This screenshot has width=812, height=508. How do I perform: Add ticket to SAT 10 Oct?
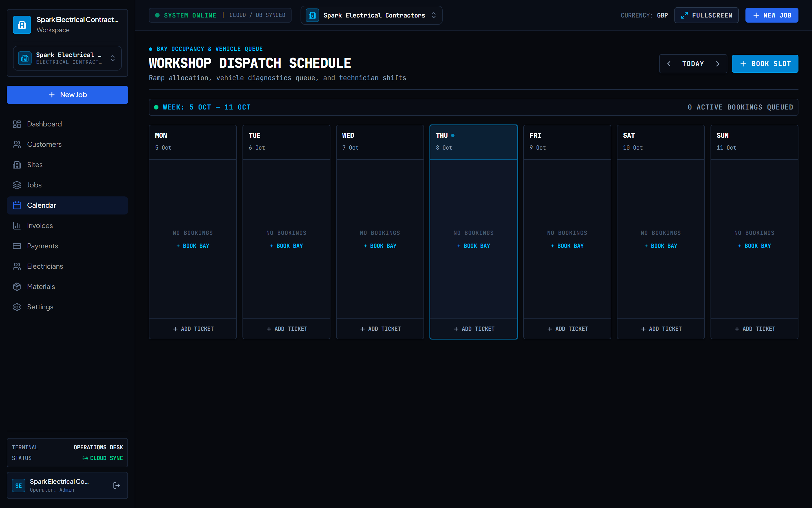click(x=661, y=329)
